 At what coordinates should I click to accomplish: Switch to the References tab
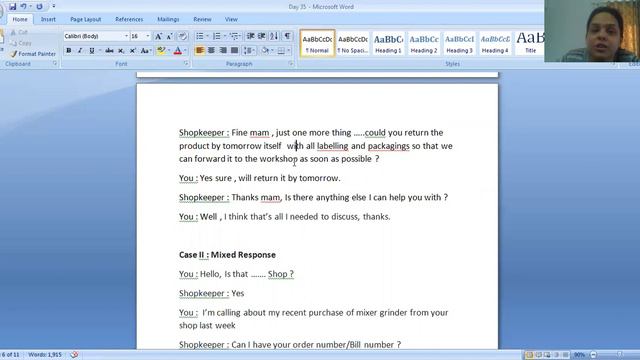(x=129, y=19)
